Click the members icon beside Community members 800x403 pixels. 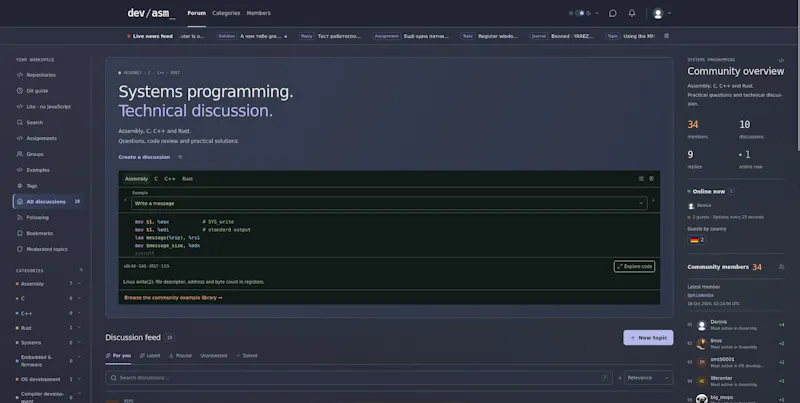tap(781, 267)
